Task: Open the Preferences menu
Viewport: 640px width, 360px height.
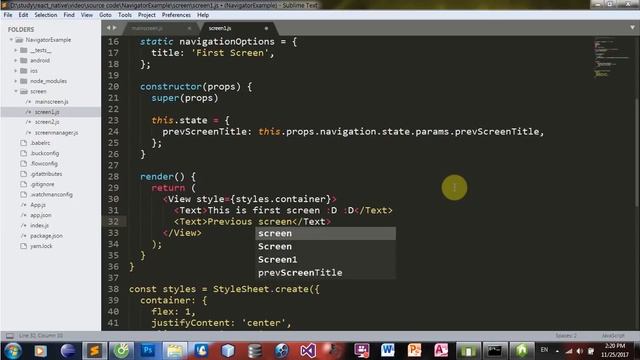Action: (176, 15)
